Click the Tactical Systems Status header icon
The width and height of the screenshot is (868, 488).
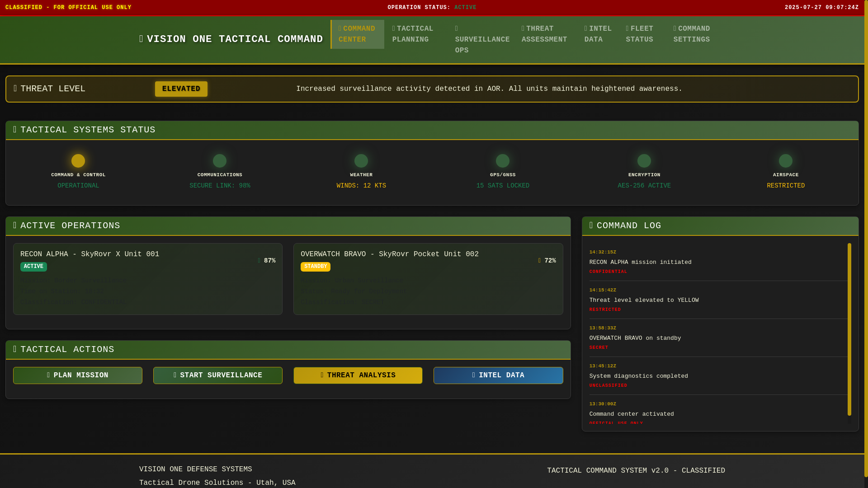click(x=15, y=130)
